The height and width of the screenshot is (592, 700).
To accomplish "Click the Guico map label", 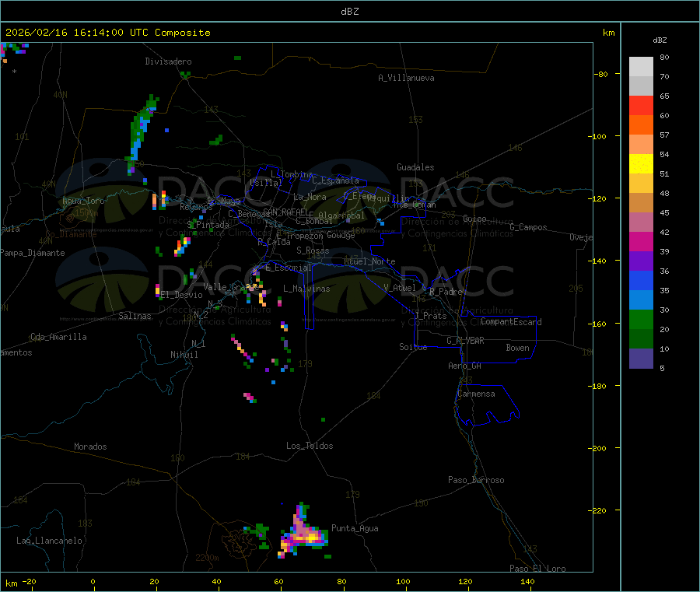I will click(474, 219).
